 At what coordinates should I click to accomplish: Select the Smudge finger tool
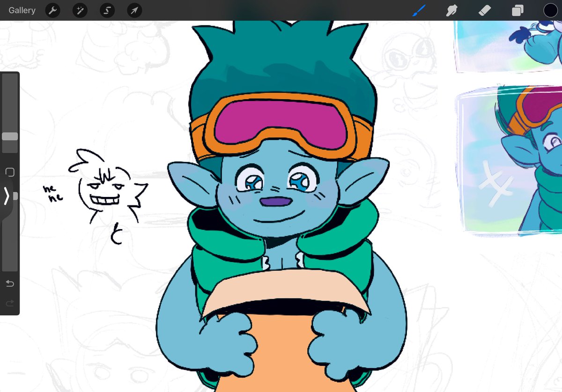[x=451, y=10]
